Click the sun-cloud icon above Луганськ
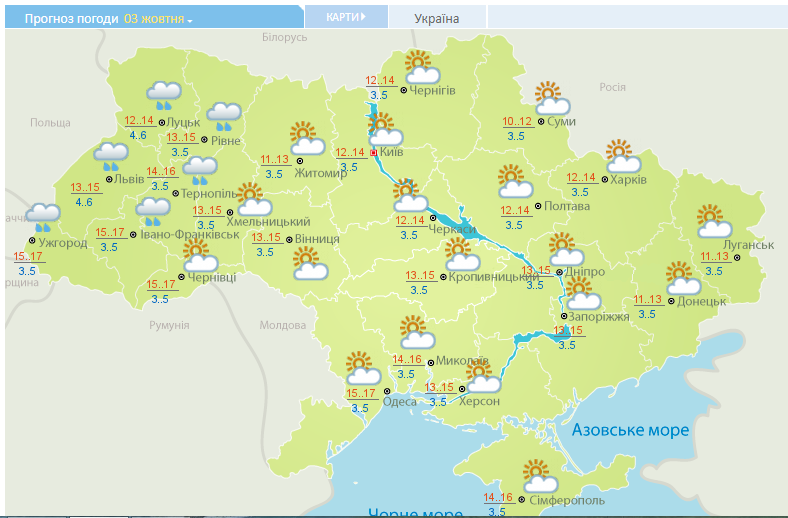The width and height of the screenshot is (788, 518). (x=710, y=220)
